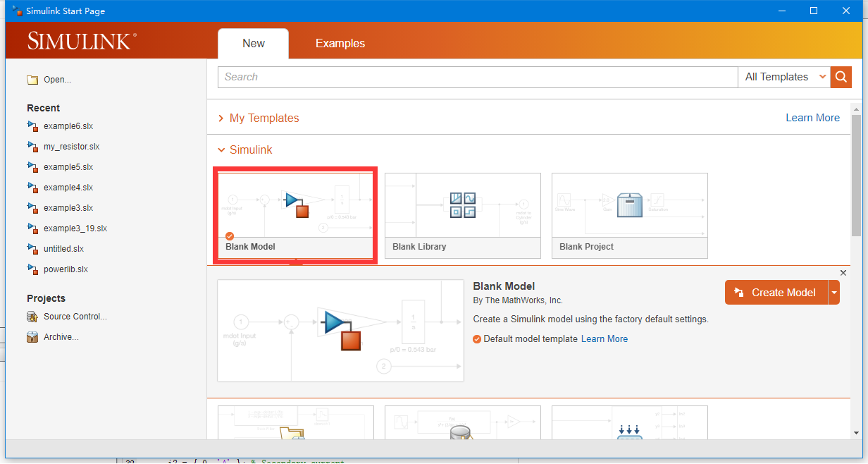Click the orange search magnifier button
The image size is (868, 464).
tap(841, 77)
